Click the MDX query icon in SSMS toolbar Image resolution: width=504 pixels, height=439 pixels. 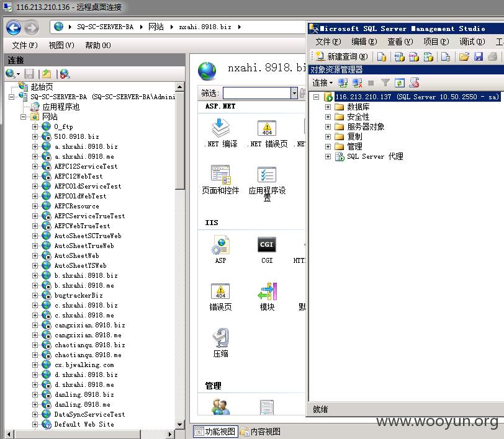[400, 57]
